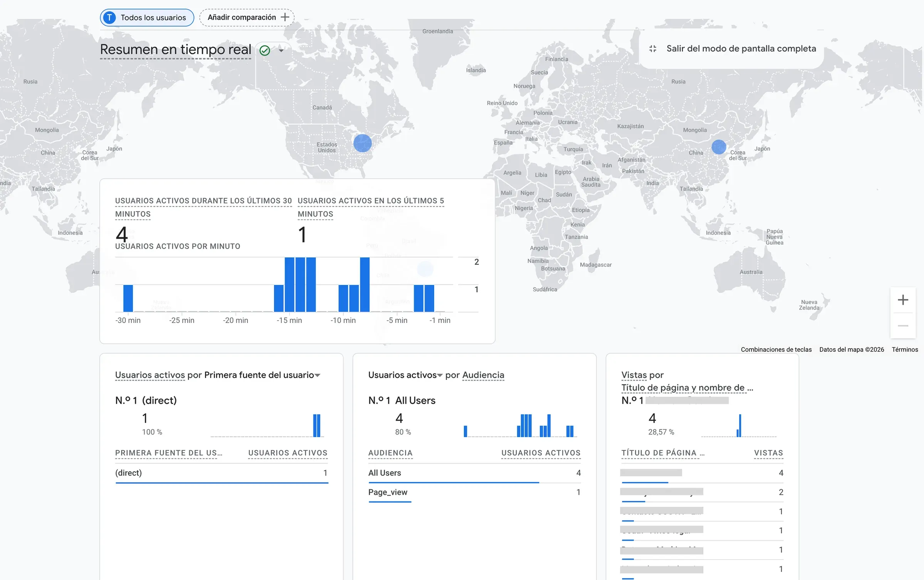924x580 pixels.
Task: Click PRIMERA FUENTE DEL US… column header
Action: 169,453
